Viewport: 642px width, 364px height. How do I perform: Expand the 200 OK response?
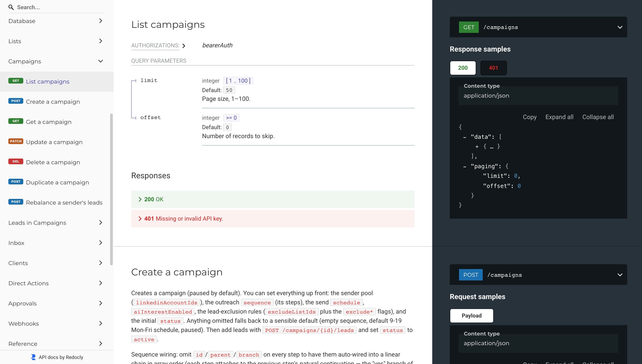click(x=273, y=199)
